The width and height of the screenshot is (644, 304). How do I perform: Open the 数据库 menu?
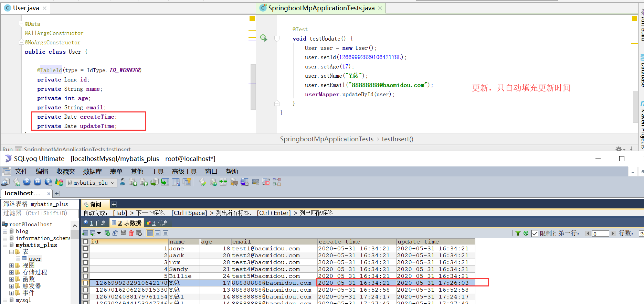[92, 171]
